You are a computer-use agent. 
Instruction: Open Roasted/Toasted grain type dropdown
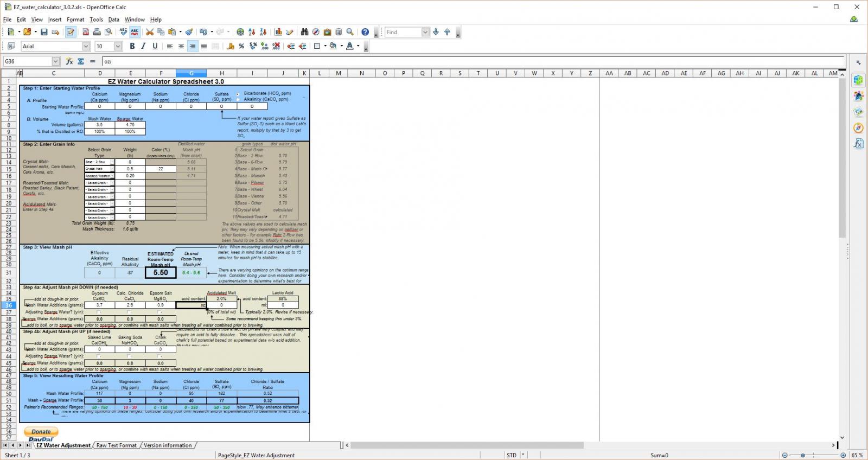coord(112,176)
